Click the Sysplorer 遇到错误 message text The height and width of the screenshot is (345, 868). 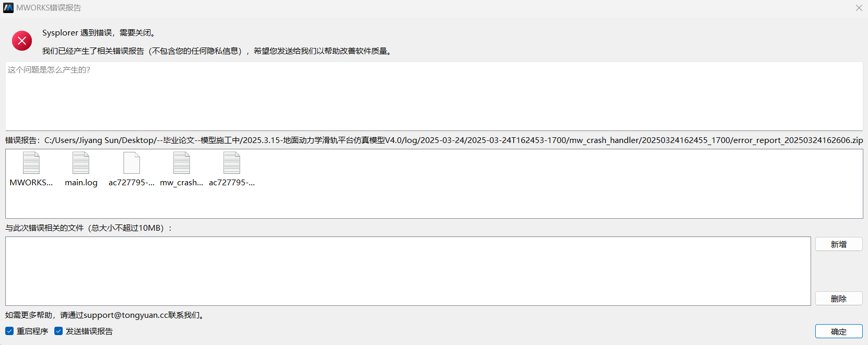click(x=99, y=33)
